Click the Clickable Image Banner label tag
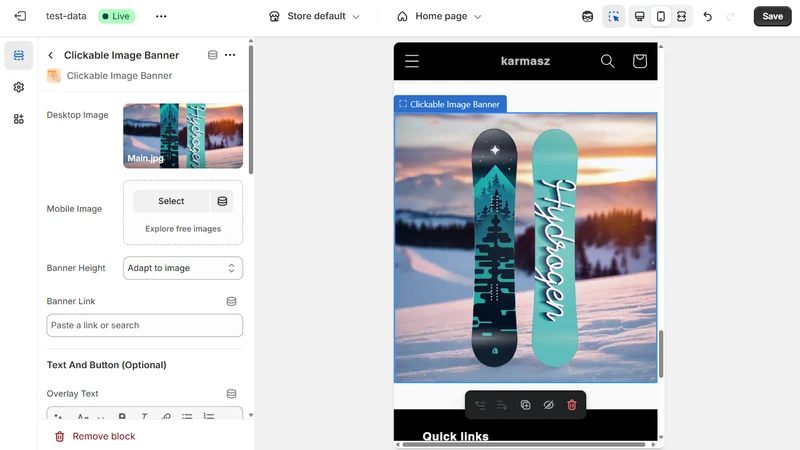This screenshot has height=450, width=800. tap(450, 104)
